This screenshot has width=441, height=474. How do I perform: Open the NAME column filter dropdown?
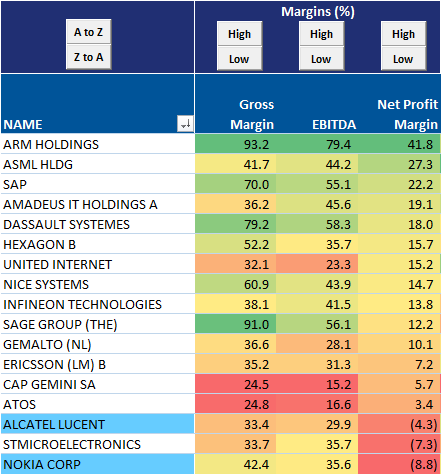185,124
